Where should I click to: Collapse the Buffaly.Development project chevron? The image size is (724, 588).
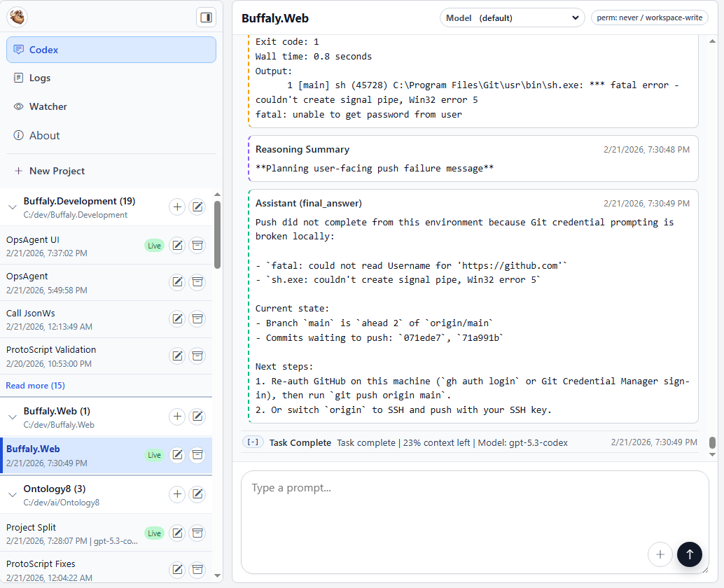click(x=13, y=206)
